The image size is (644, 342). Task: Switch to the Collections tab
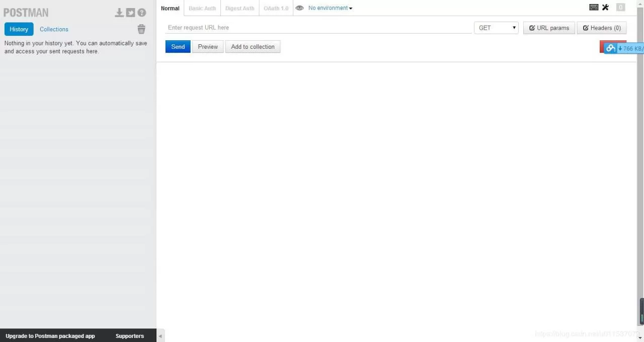coord(54,29)
